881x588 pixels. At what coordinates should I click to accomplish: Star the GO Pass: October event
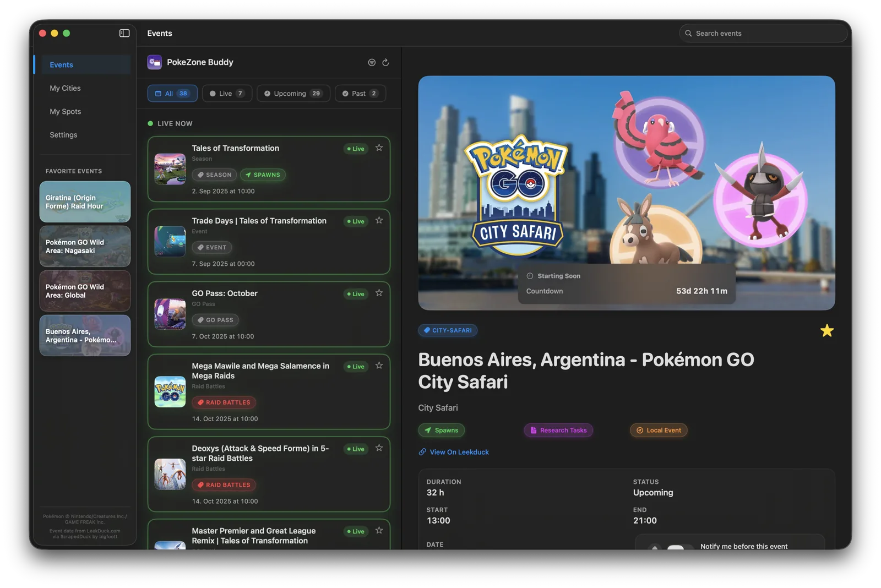pyautogui.click(x=379, y=293)
